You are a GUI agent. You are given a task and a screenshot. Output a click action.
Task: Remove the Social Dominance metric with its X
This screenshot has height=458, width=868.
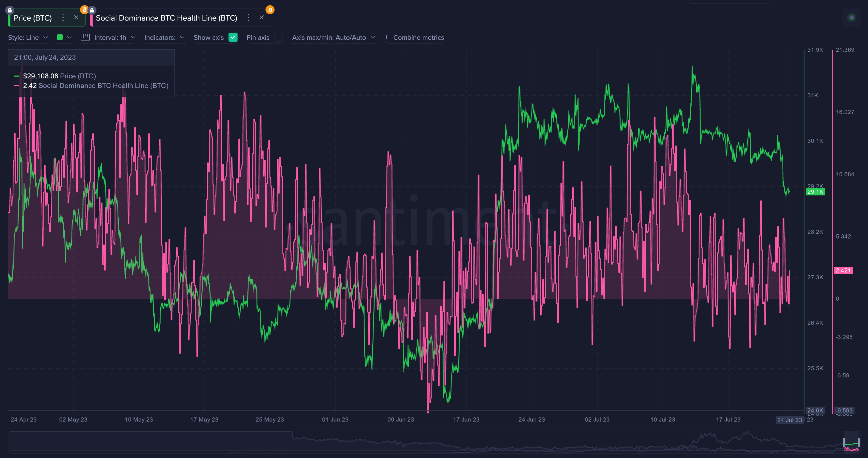[261, 18]
